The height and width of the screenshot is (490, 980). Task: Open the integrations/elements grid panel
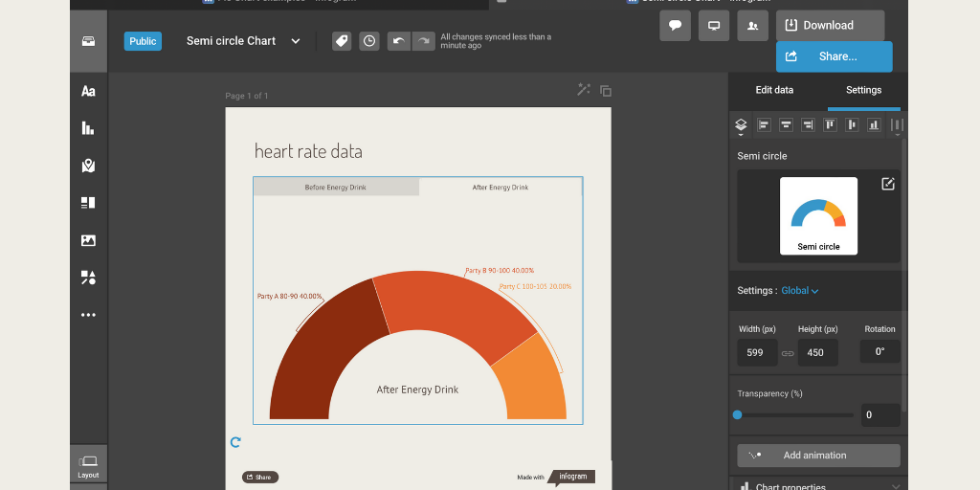[88, 203]
